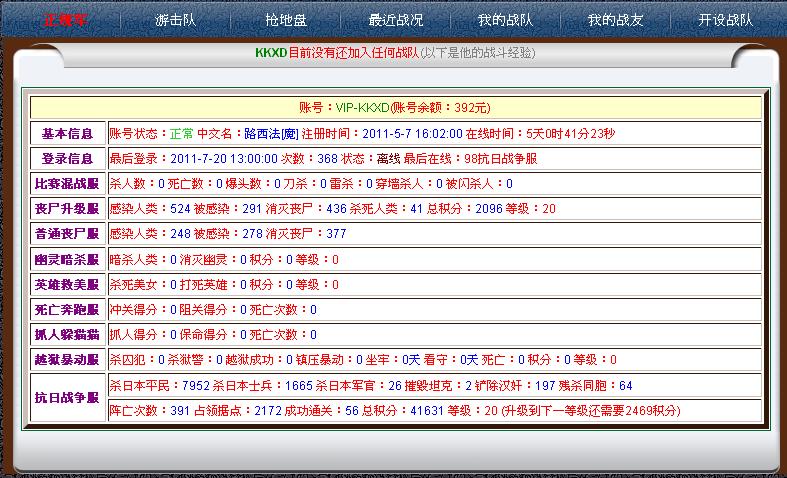Click 爆头数 text in 比赛混战服 row

[x=243, y=184]
